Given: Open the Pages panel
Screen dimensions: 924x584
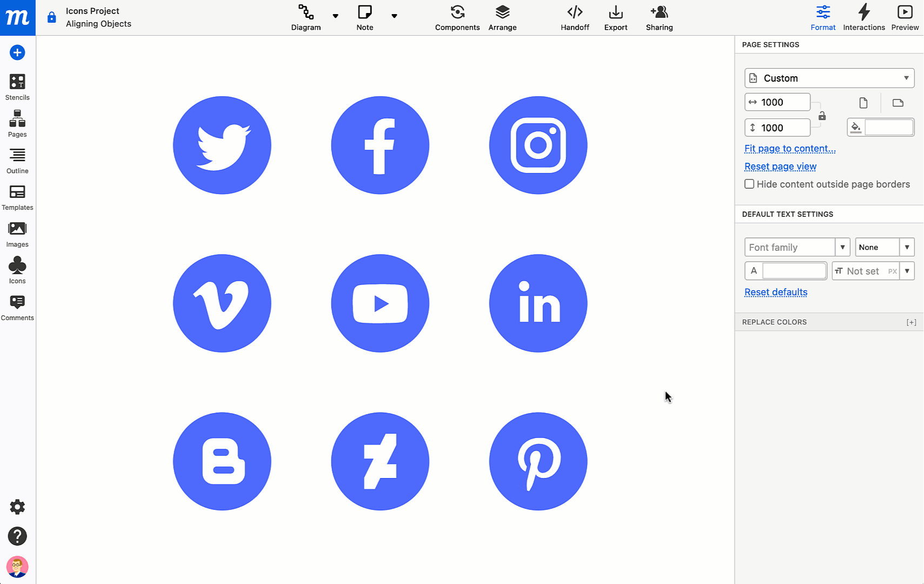Looking at the screenshot, I should tap(17, 123).
